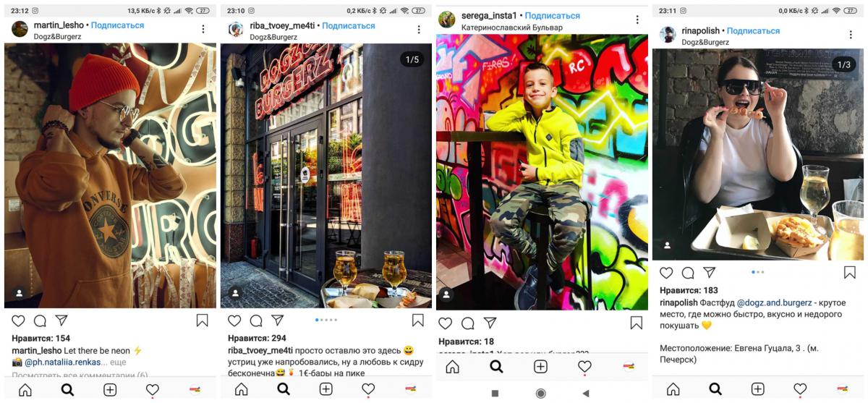Tap new post plus icon in second screen
Image resolution: width=868 pixels, height=403 pixels.
(326, 389)
